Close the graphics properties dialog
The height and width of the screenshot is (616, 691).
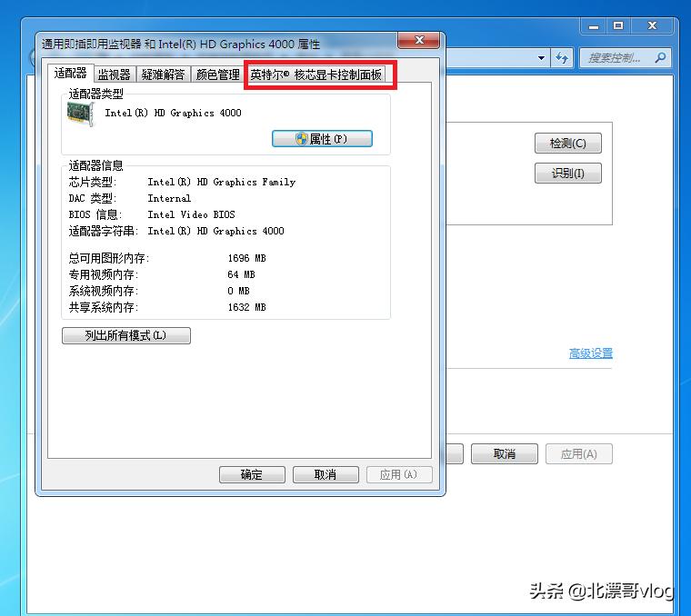(x=418, y=41)
